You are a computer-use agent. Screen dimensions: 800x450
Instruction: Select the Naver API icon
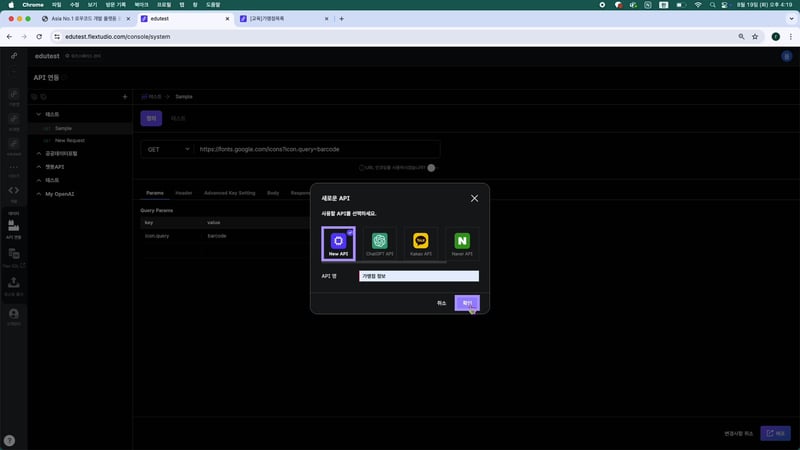pyautogui.click(x=462, y=243)
